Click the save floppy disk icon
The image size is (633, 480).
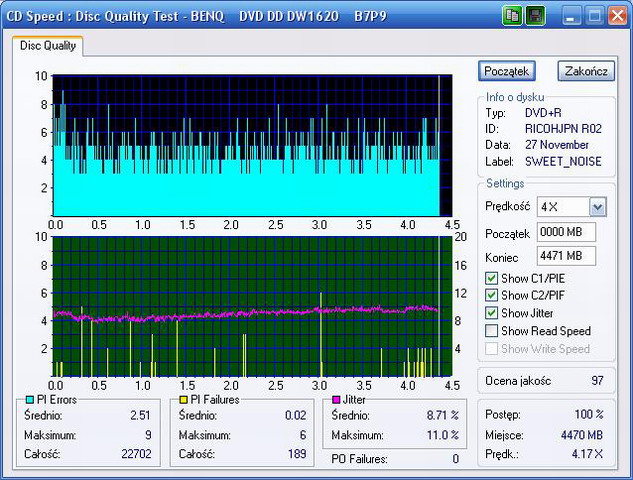535,16
